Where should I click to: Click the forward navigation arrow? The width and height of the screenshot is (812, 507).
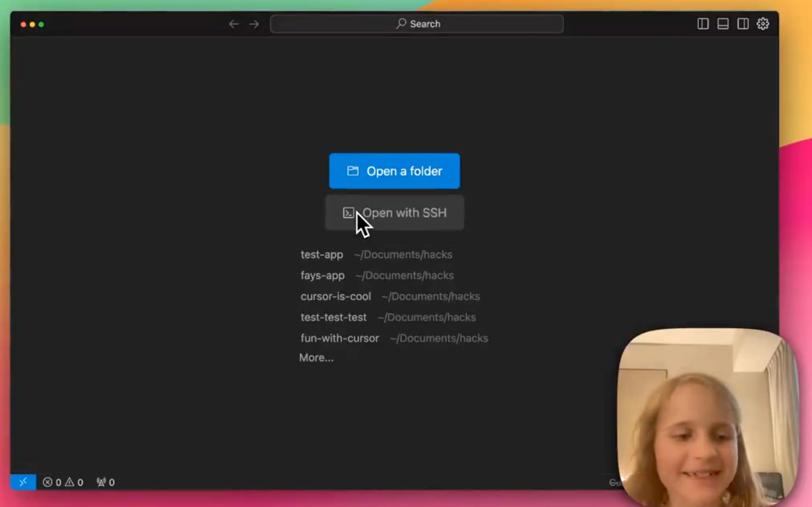[254, 24]
